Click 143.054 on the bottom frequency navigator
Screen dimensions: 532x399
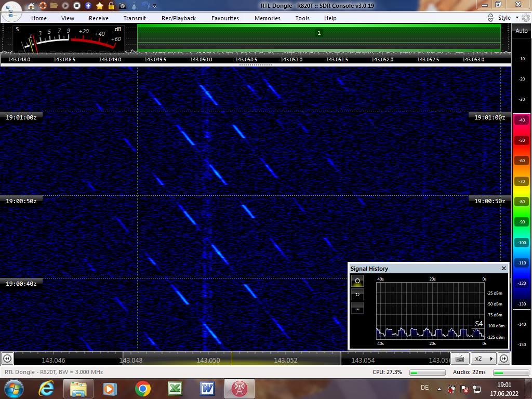click(x=363, y=361)
